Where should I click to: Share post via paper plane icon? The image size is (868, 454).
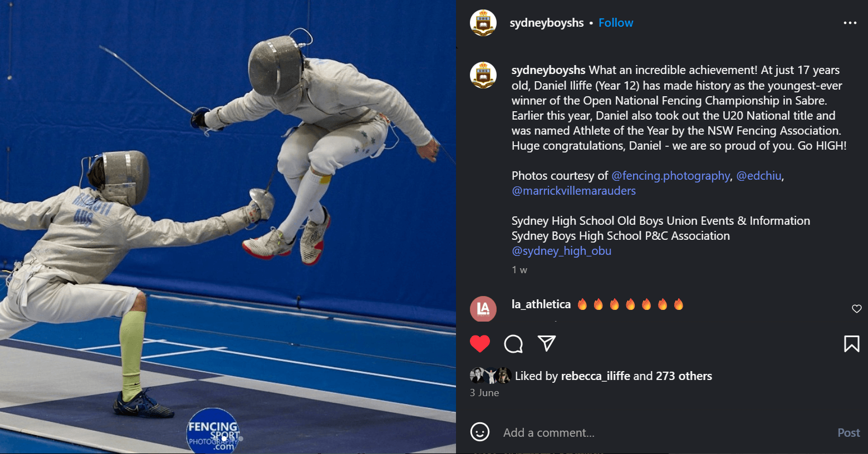(547, 343)
